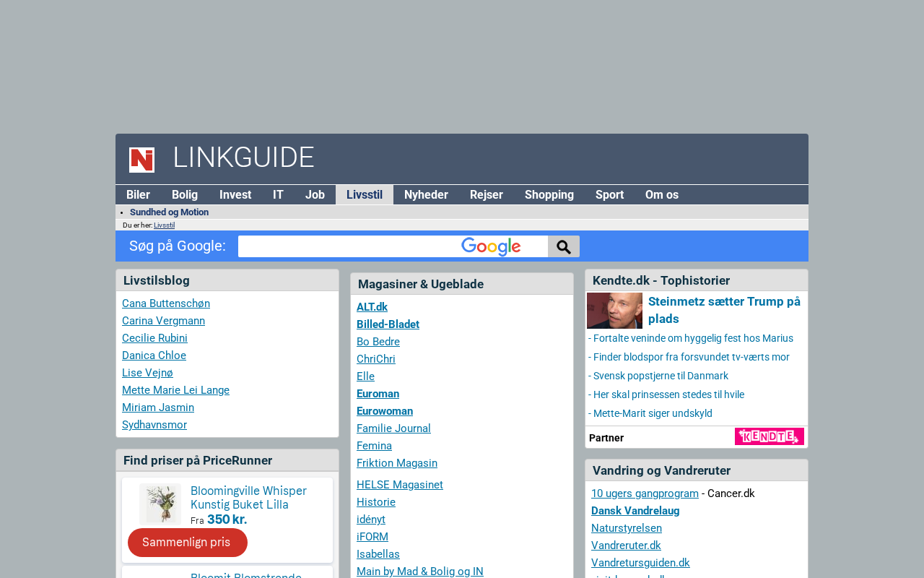The width and height of the screenshot is (924, 578).
Task: Go to the Rejser tab
Action: [x=487, y=195]
